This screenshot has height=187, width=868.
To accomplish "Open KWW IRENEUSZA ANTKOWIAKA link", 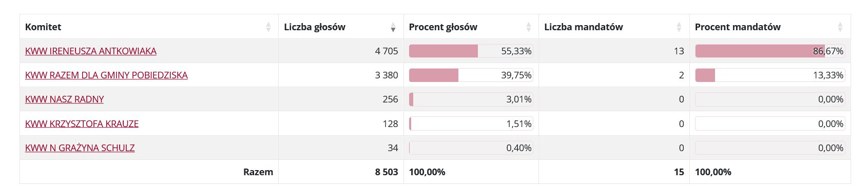I will 91,51.
